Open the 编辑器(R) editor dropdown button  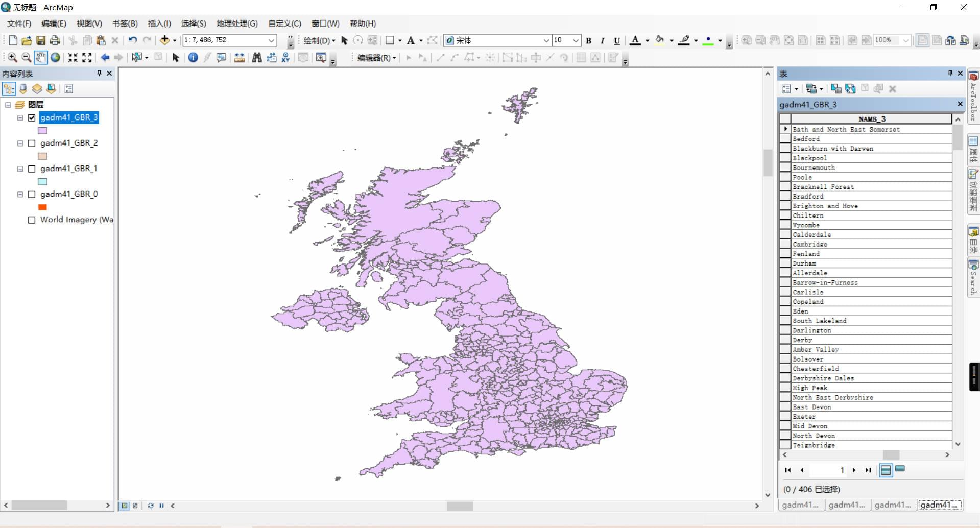tap(377, 58)
